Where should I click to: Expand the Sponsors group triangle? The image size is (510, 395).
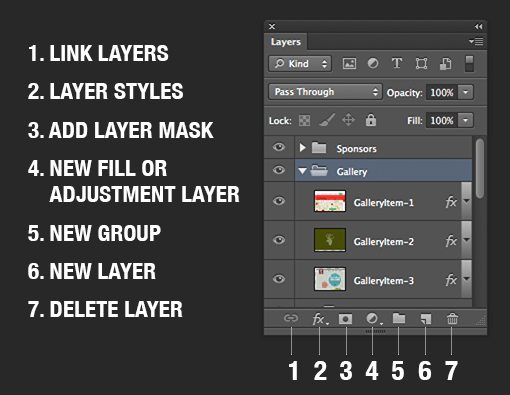[302, 147]
